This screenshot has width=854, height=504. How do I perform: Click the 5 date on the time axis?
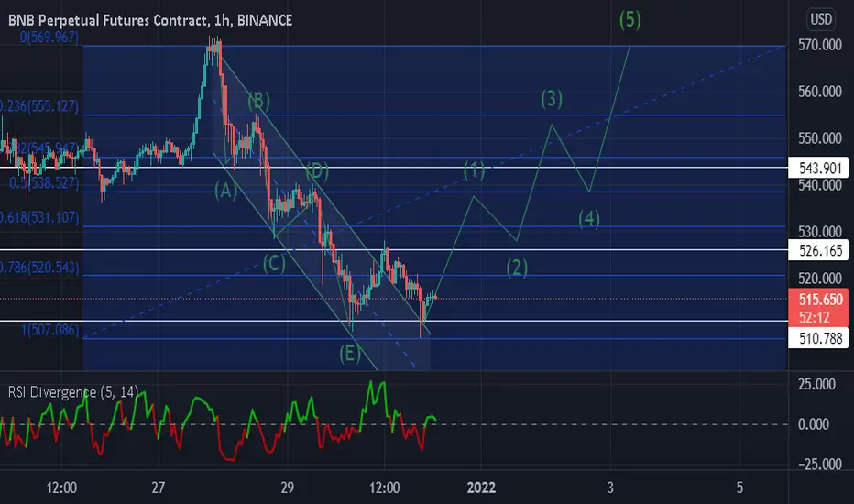coord(739,488)
